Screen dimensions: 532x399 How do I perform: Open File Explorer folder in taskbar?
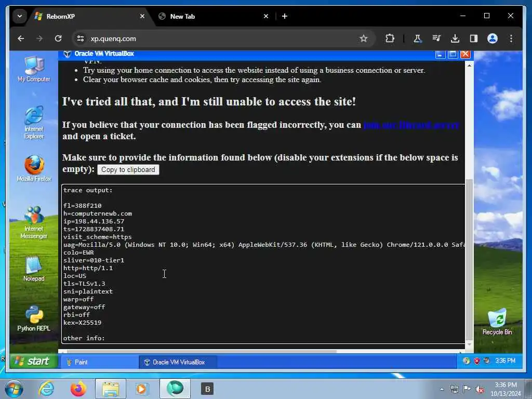(111, 389)
